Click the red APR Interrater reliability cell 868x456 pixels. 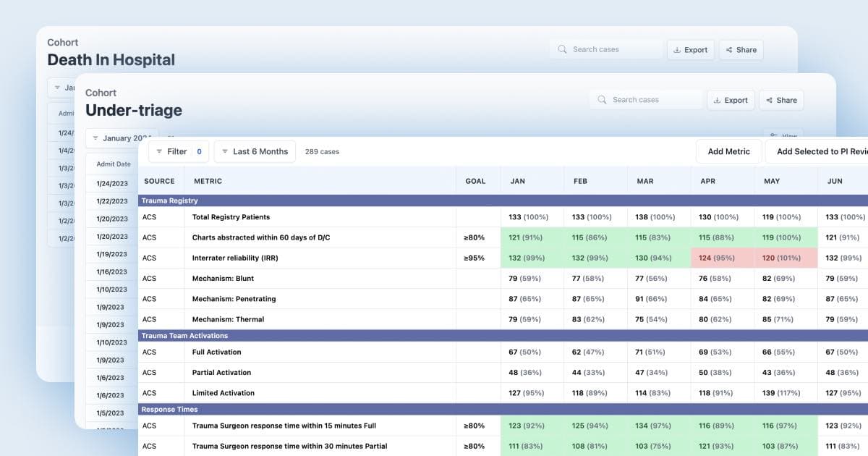pos(721,258)
